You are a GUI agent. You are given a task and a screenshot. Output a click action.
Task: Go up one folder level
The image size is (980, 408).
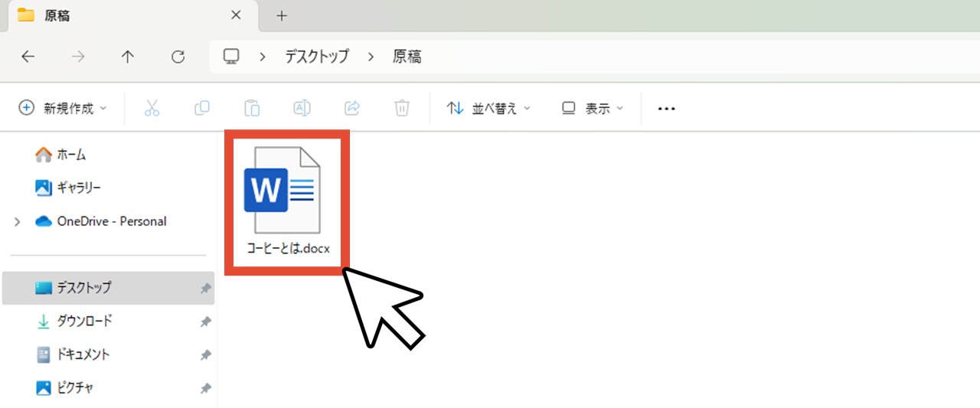pyautogui.click(x=128, y=57)
